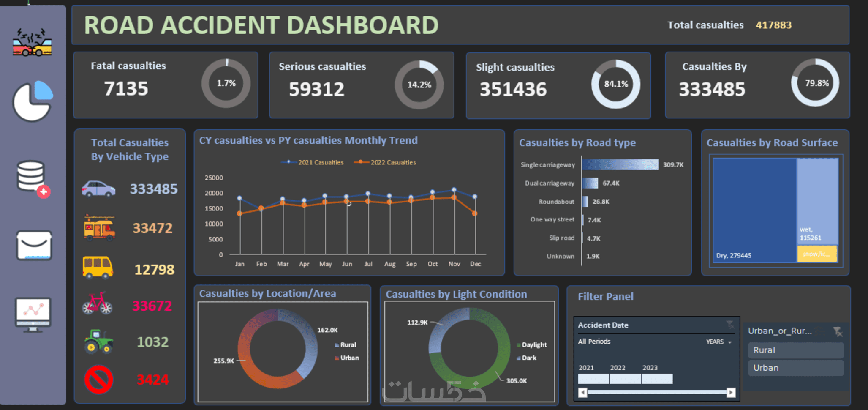Clear filter on Urban_or_Rural slicer
Screen dimensions: 868x410
[x=838, y=332]
